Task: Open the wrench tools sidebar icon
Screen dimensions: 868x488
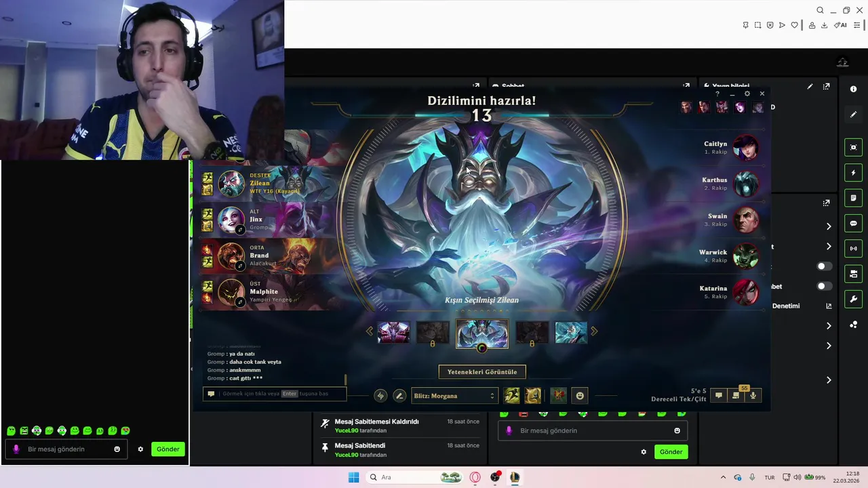Action: pos(853,299)
